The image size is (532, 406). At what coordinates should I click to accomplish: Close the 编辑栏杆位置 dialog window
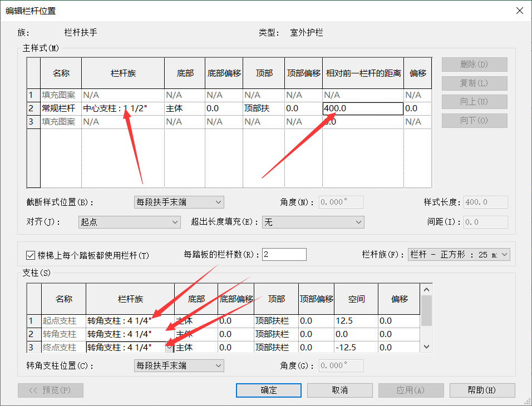(x=519, y=11)
